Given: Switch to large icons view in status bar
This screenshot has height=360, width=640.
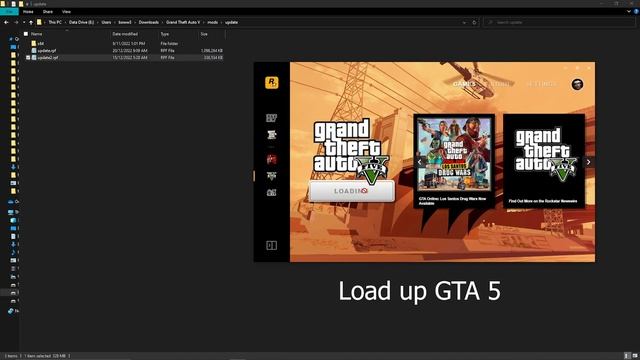Looking at the screenshot, I should click(x=635, y=356).
